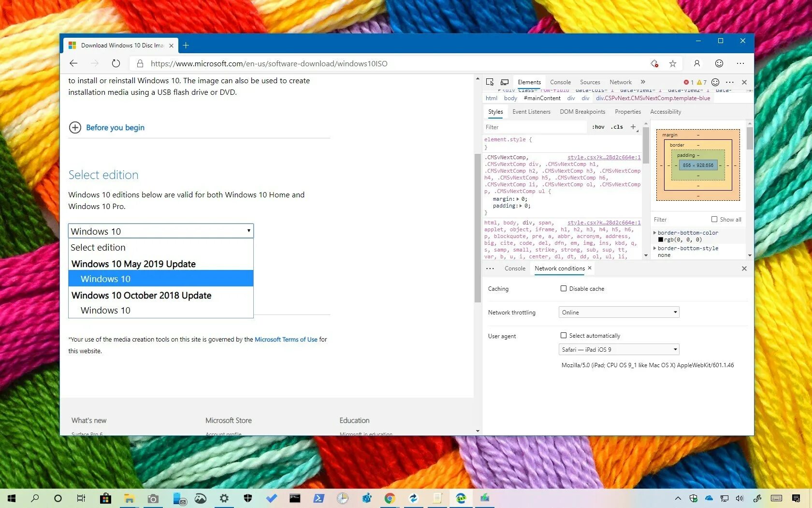The width and height of the screenshot is (812, 508).
Task: Open the DevTools three-dot customize menu
Action: 730,82
